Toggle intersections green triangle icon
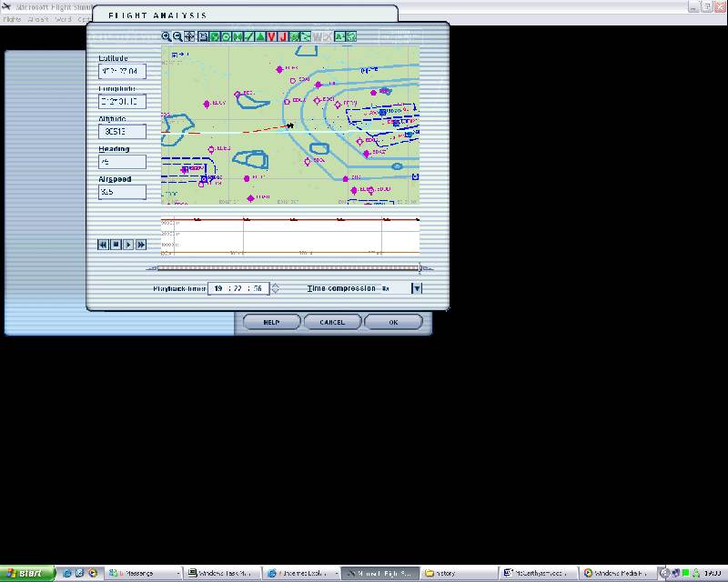The image size is (728, 582). [260, 36]
